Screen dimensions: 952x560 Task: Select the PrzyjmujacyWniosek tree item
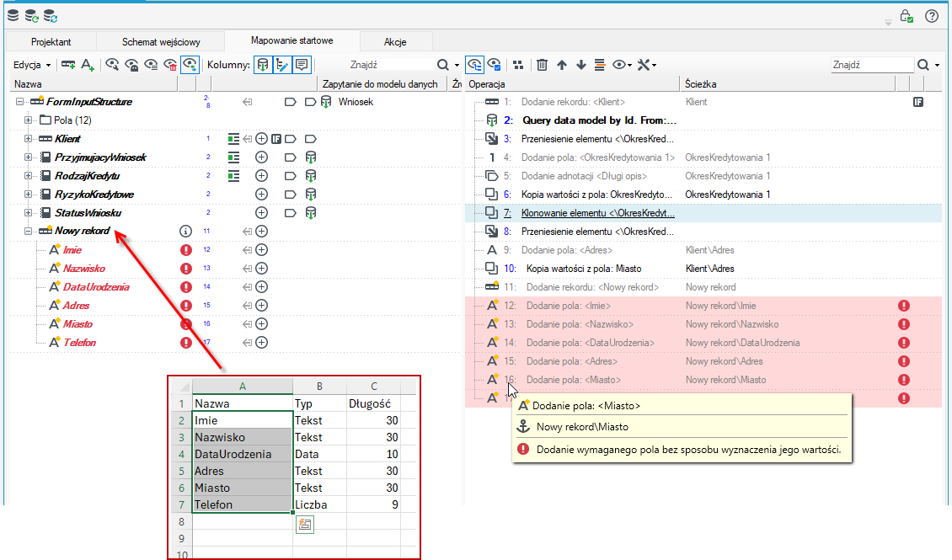[101, 157]
